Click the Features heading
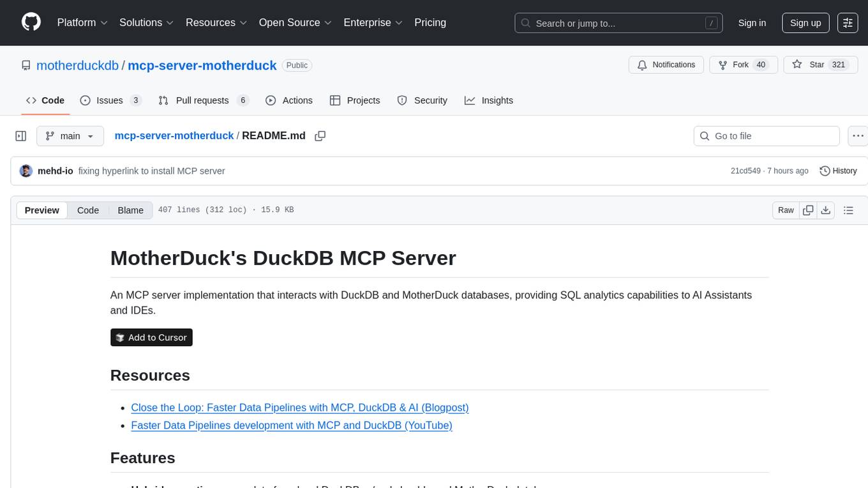The image size is (868, 488). (143, 458)
